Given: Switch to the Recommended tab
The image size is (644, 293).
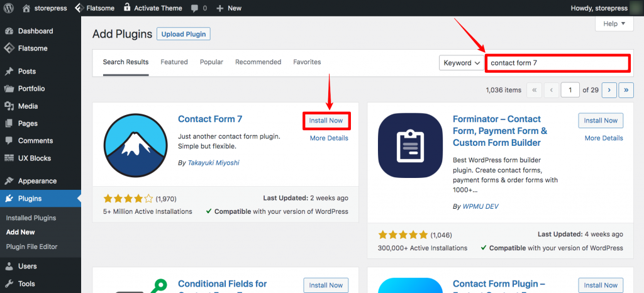Looking at the screenshot, I should tap(258, 62).
